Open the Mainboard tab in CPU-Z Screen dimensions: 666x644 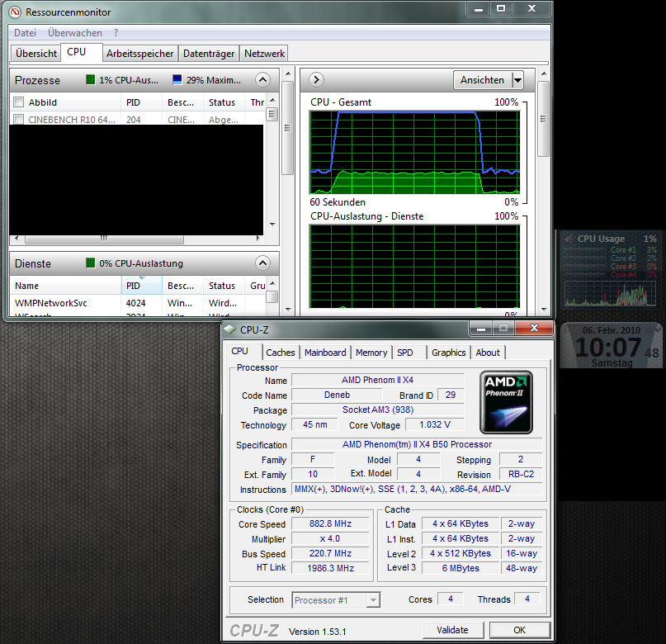click(x=325, y=353)
